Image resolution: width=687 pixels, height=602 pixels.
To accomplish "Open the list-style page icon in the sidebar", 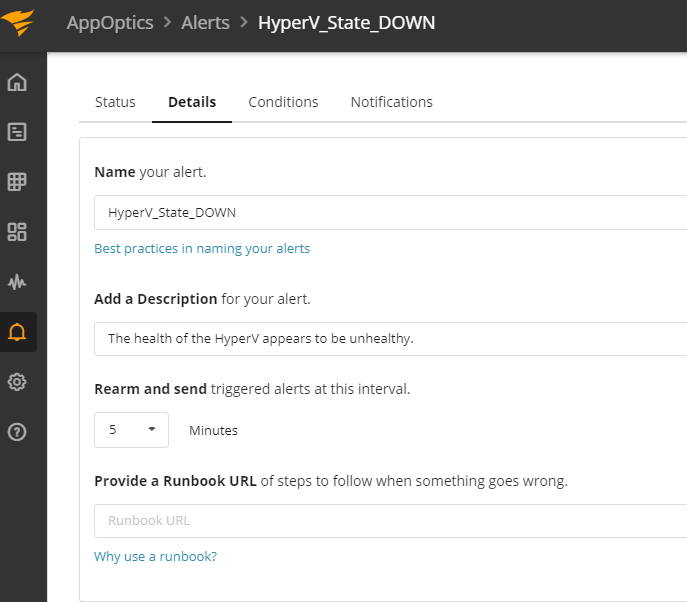I will (x=17, y=132).
